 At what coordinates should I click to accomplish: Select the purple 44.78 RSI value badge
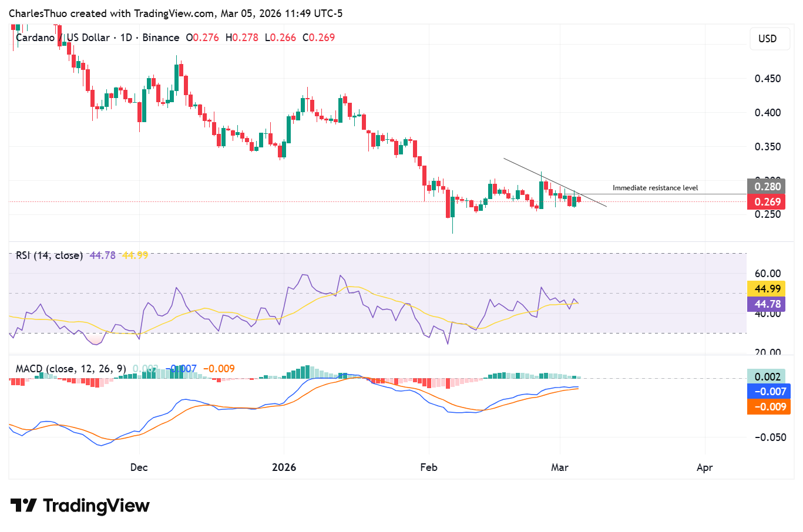[x=769, y=304]
